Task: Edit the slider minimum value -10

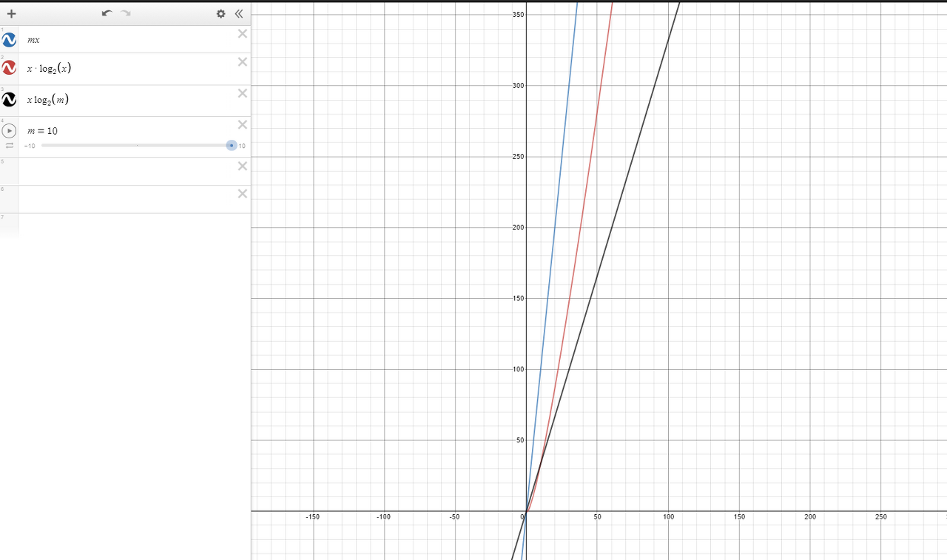Action: pyautogui.click(x=30, y=146)
